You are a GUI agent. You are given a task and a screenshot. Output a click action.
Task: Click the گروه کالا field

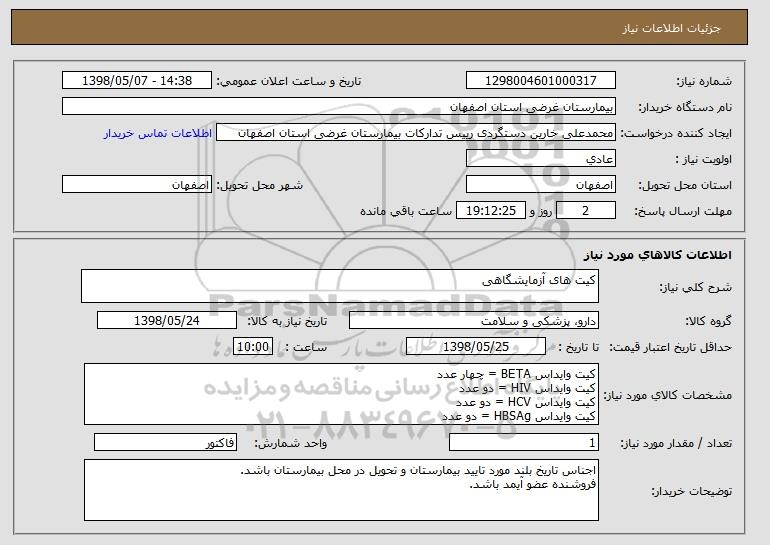click(474, 321)
